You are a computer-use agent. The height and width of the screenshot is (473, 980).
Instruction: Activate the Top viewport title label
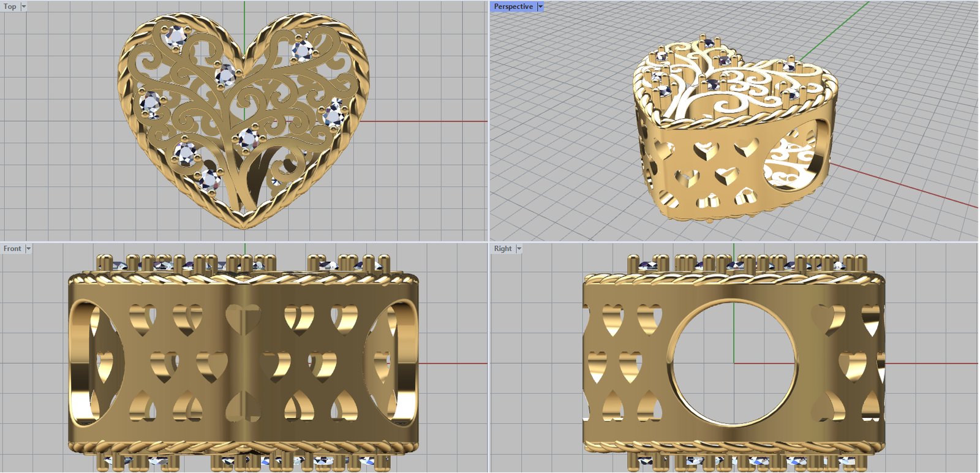pos(10,6)
